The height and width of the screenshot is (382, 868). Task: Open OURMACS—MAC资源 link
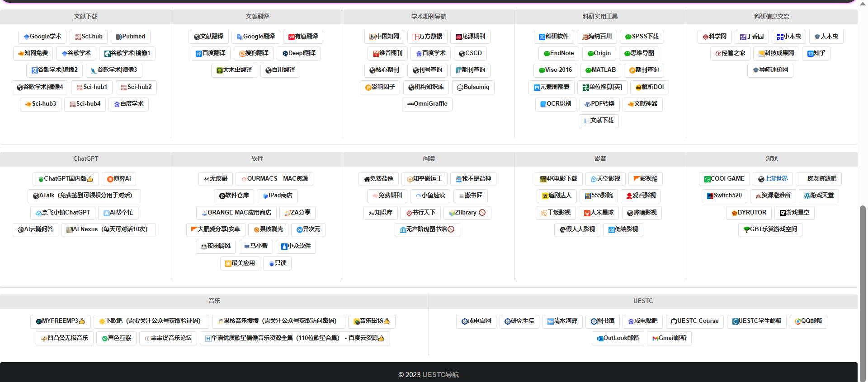tap(274, 179)
